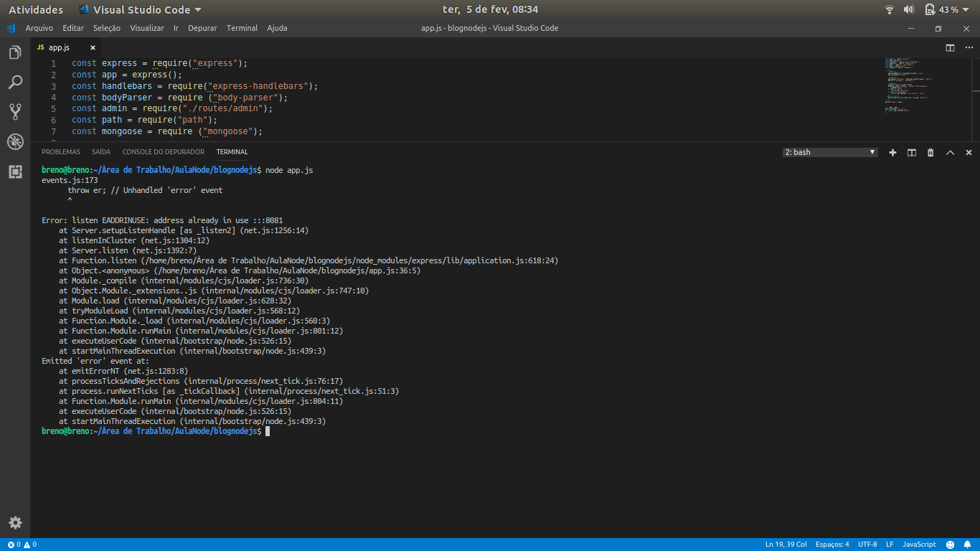Switch to the CONSOLE DO DEPURADOR tab

(x=164, y=152)
